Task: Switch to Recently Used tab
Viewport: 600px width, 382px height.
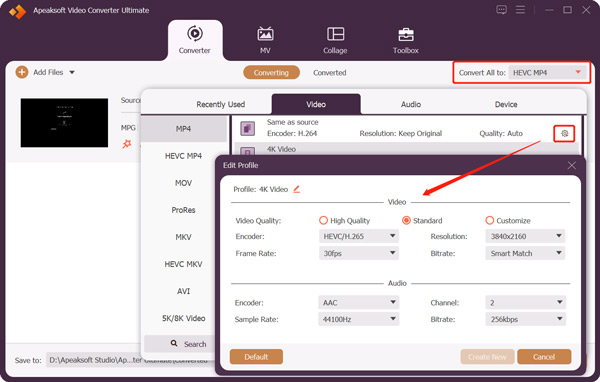Action: (x=220, y=104)
